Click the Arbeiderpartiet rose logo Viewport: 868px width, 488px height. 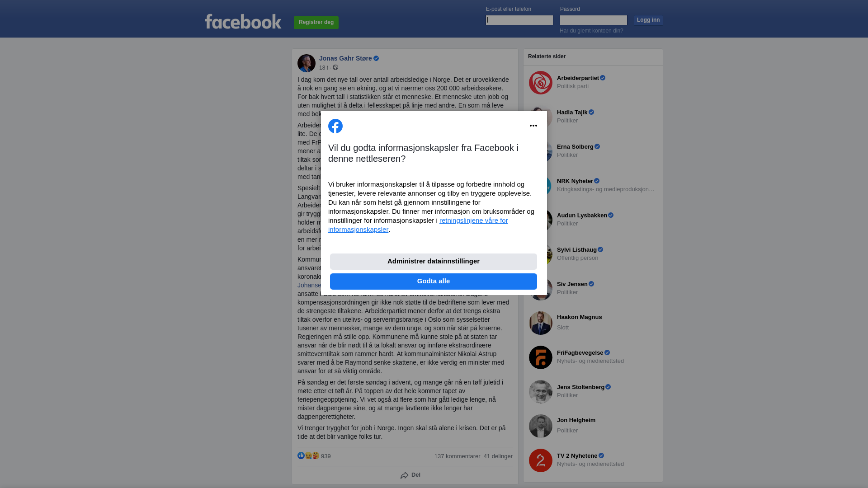(541, 83)
